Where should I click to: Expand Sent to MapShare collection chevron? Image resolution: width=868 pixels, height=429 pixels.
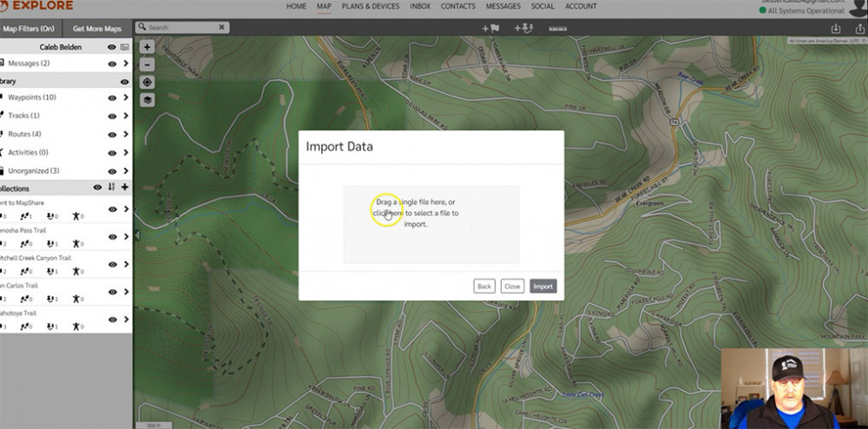click(x=126, y=208)
